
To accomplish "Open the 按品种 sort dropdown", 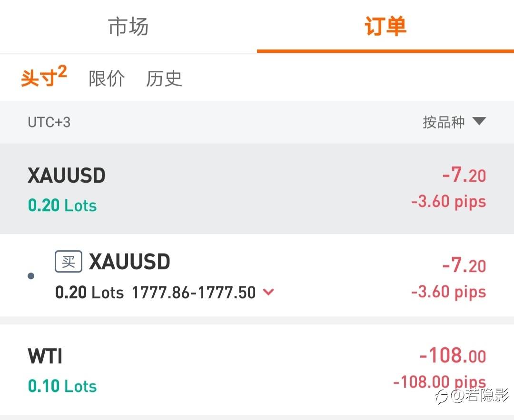I will tap(444, 122).
